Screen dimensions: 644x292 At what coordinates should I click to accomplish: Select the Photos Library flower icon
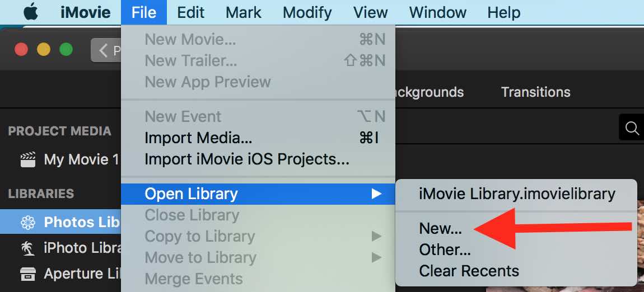coord(28,222)
